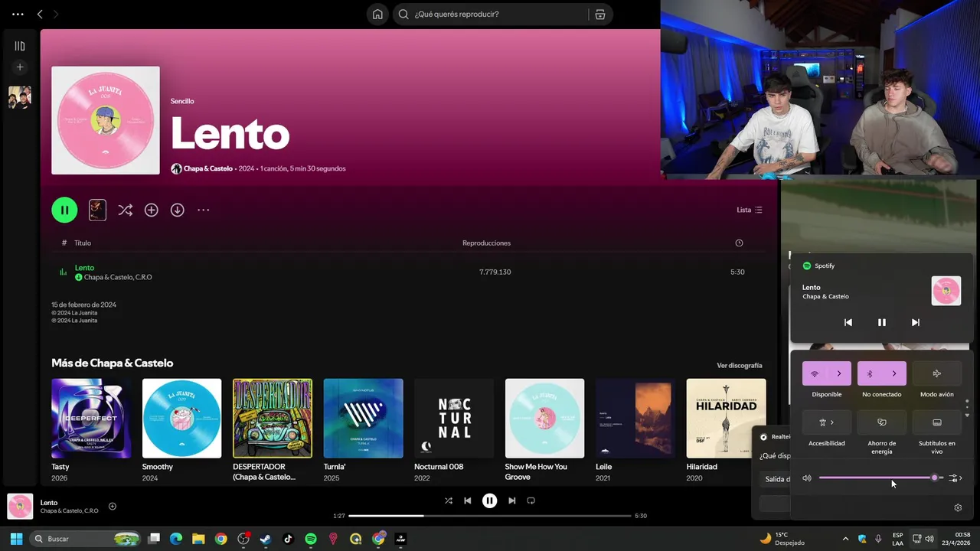Open File Explorer from the taskbar

coord(198,539)
